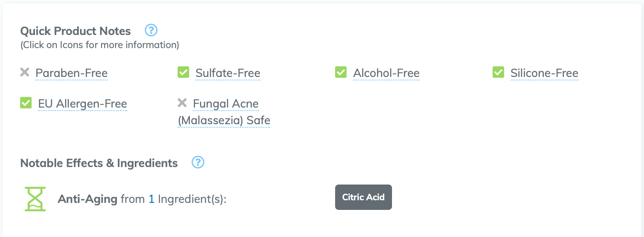The image size is (644, 237).
Task: Click the gray X icon beside Fungal Acne
Action: click(182, 103)
